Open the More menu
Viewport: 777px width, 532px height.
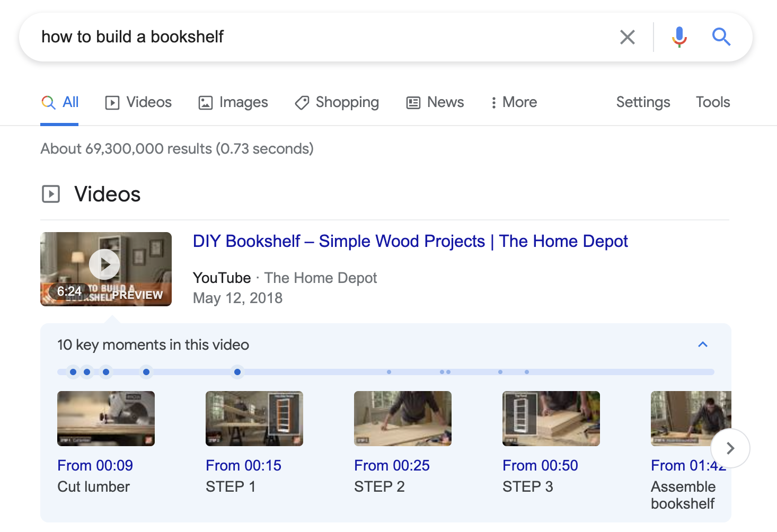pos(514,102)
